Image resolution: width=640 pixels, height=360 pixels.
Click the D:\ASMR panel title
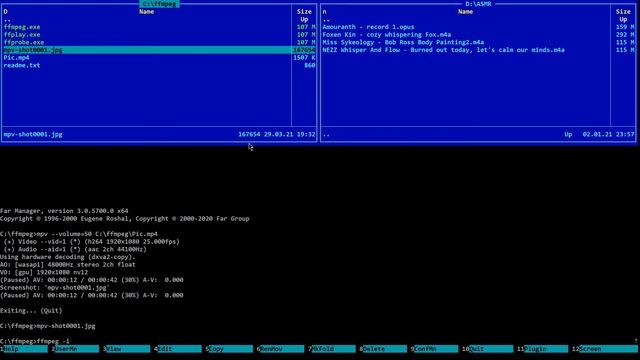coord(478,4)
